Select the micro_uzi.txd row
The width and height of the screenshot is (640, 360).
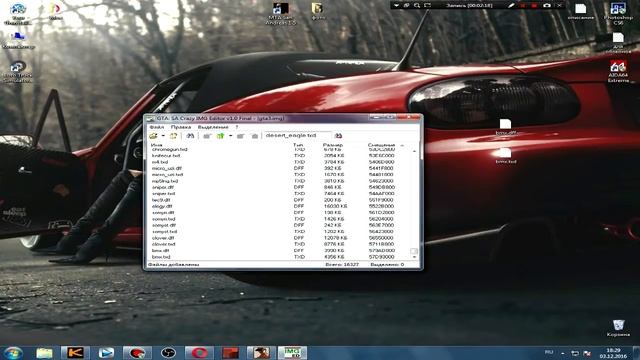point(280,175)
